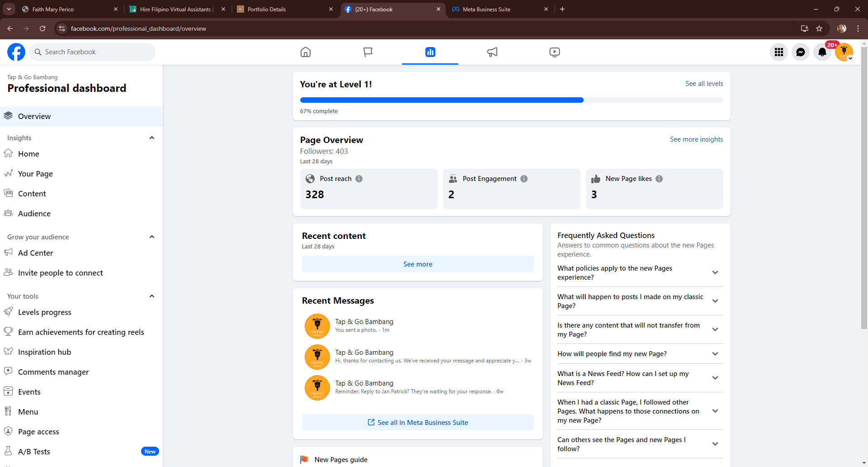The image size is (868, 467).
Task: Open A/B Tests tool
Action: [81, 452]
